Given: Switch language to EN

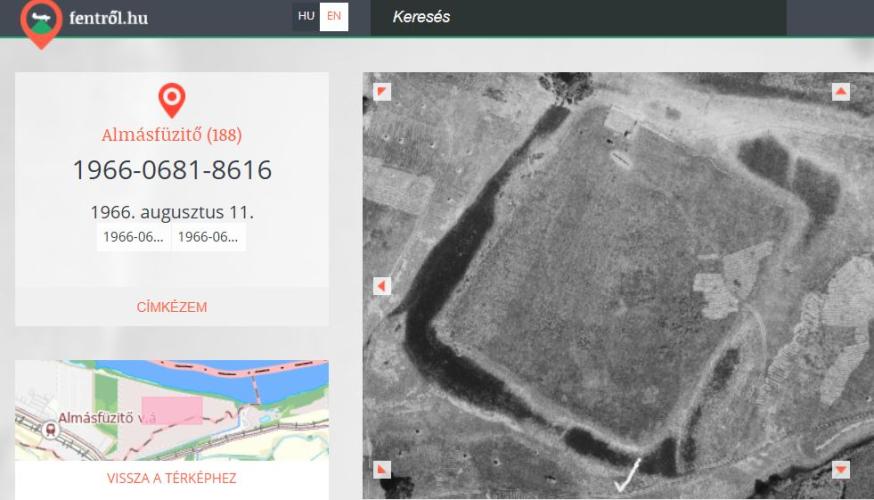Looking at the screenshot, I should [334, 17].
